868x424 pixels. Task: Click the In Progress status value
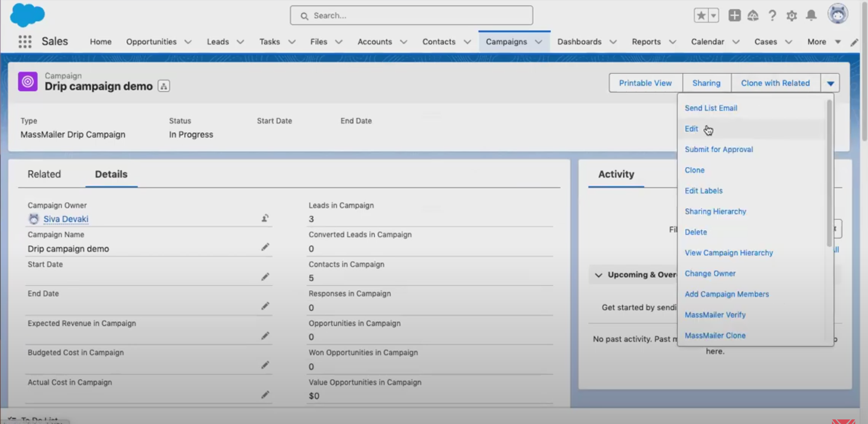(x=191, y=134)
